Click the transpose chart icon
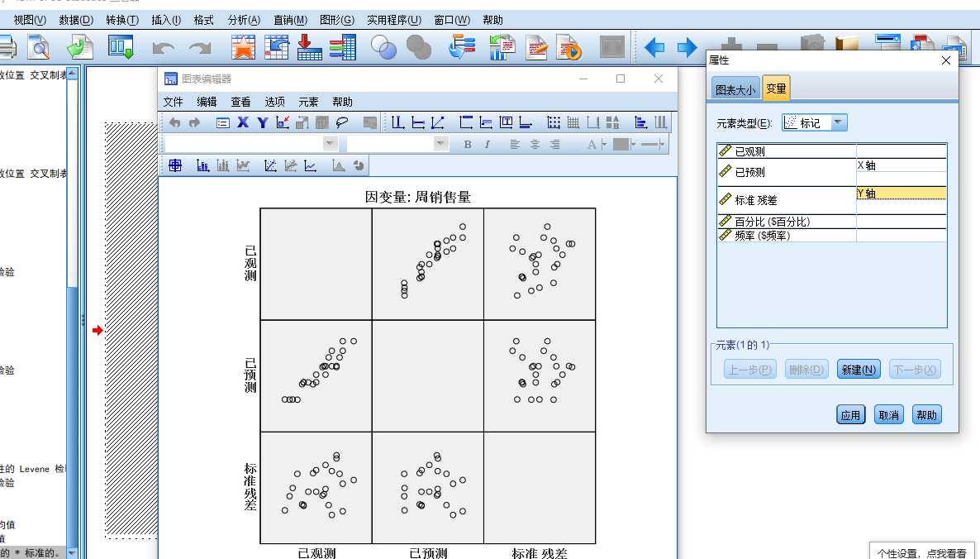Image resolution: width=980 pixels, height=559 pixels. pyautogui.click(x=640, y=122)
